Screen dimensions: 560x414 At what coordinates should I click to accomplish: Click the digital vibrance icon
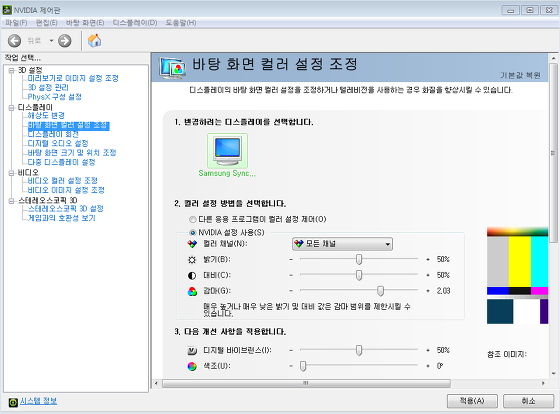tap(192, 351)
